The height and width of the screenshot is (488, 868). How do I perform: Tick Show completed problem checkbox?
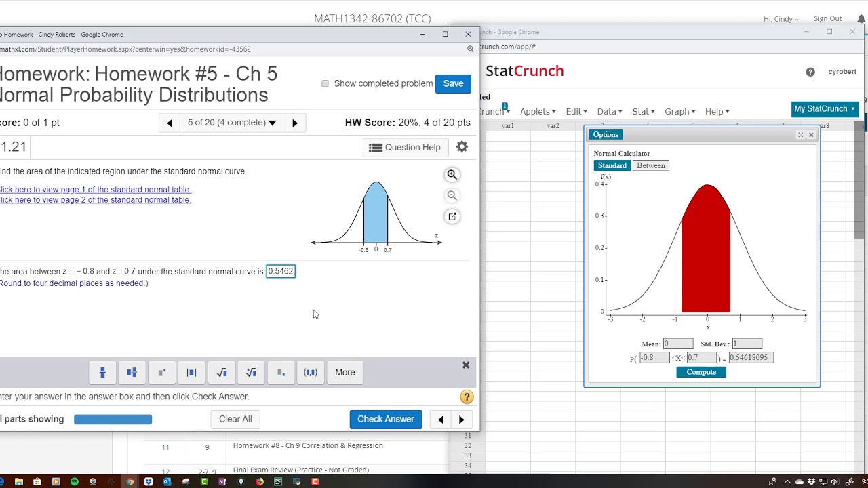click(x=325, y=83)
